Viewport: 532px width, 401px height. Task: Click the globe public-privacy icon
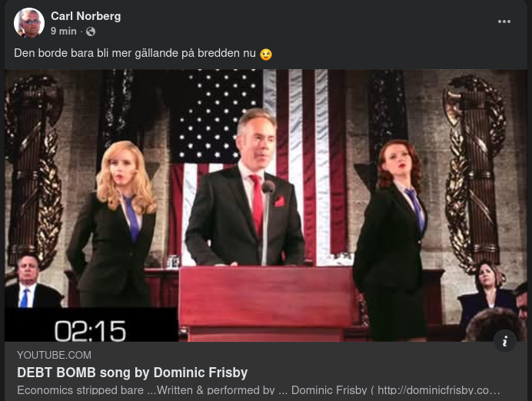click(x=91, y=31)
